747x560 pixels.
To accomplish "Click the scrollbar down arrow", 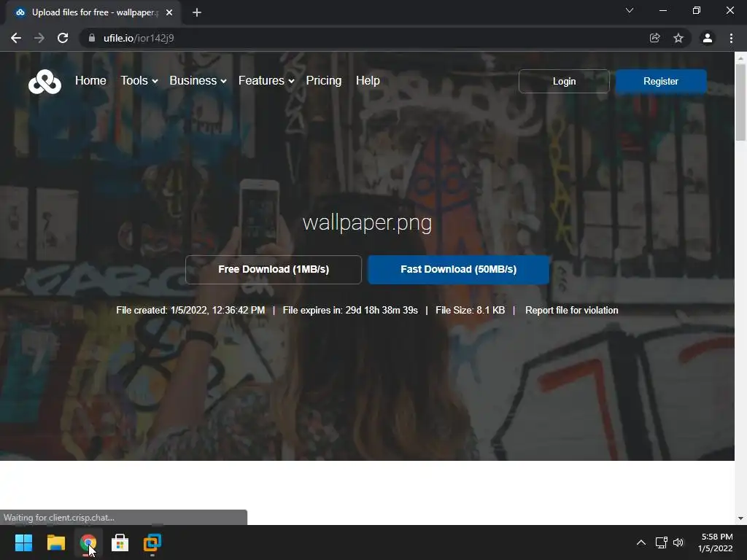I will (740, 518).
